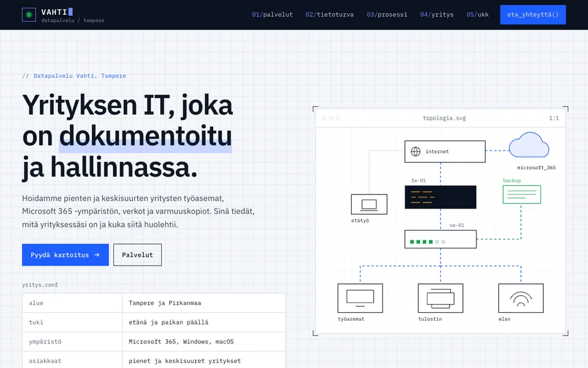Click the backup label in the diagram
This screenshot has height=368, width=588.
[511, 180]
